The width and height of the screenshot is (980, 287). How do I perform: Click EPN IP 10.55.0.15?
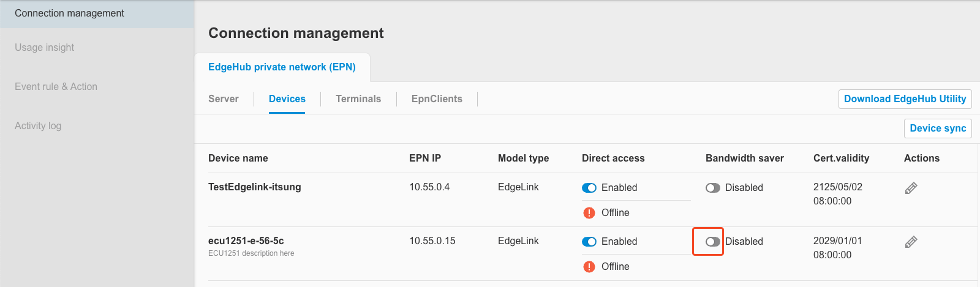click(432, 241)
